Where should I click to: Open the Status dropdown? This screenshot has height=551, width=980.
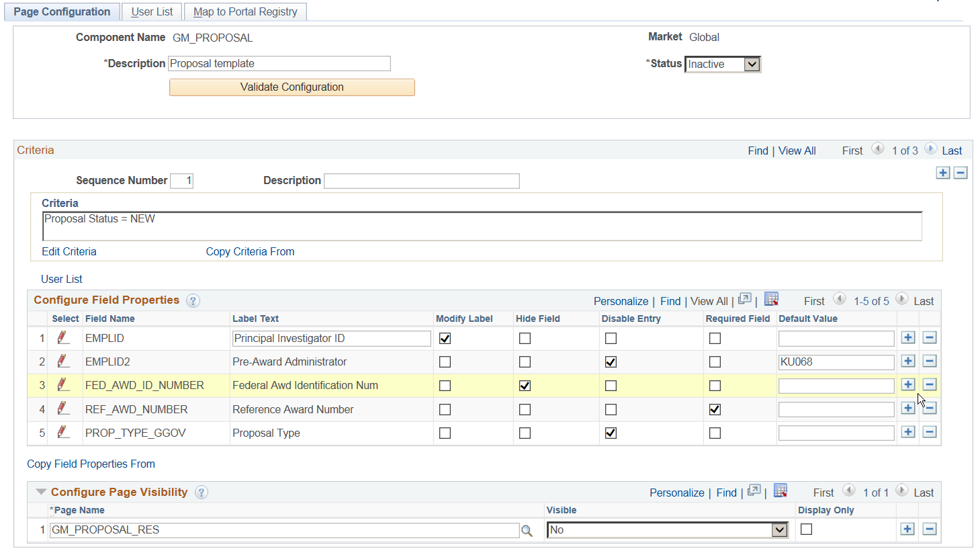click(752, 65)
